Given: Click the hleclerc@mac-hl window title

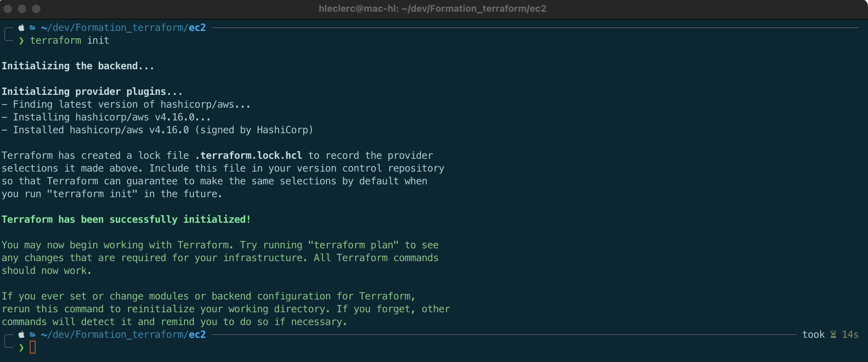Looking at the screenshot, I should click(x=432, y=9).
